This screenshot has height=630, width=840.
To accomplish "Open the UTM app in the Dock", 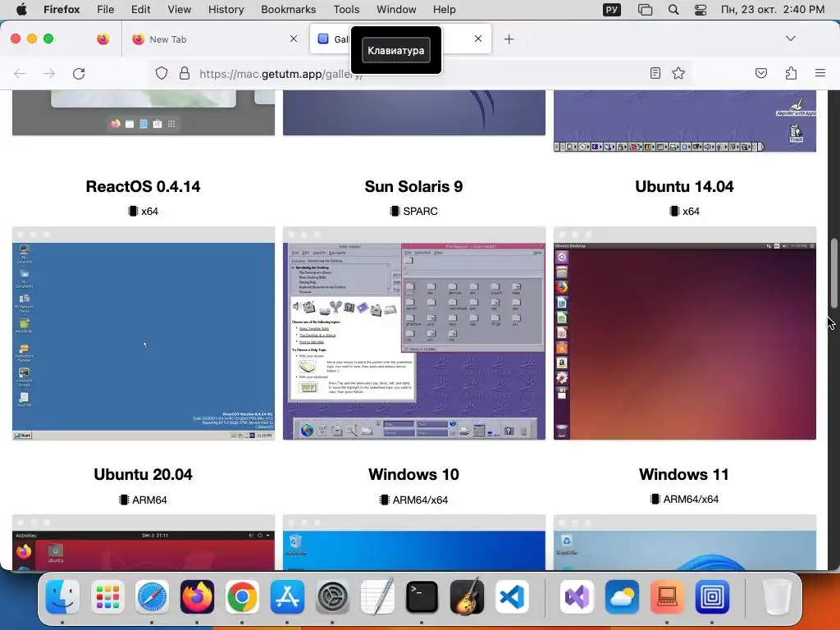I will click(x=712, y=596).
